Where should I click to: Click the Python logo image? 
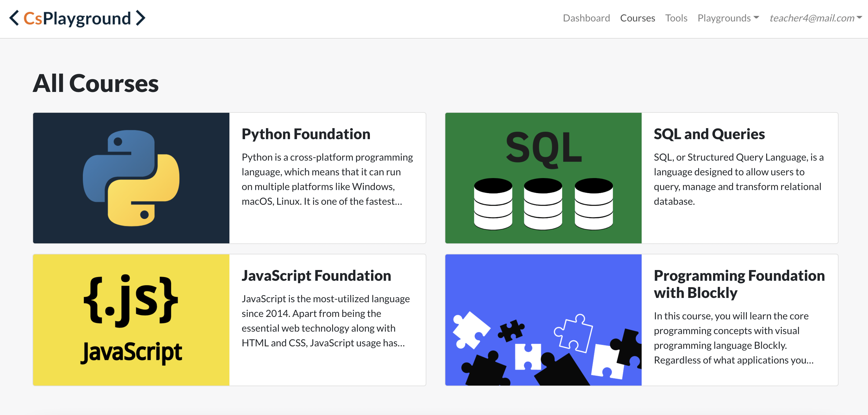coord(131,178)
